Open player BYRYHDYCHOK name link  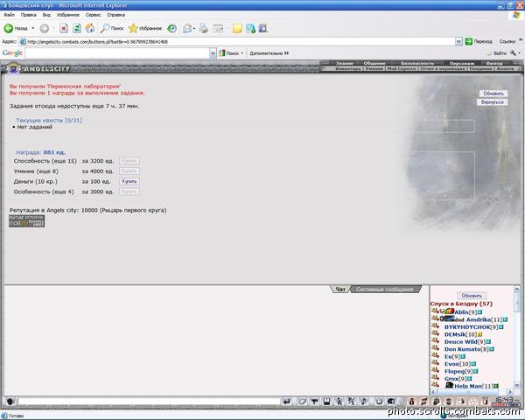[467, 327]
